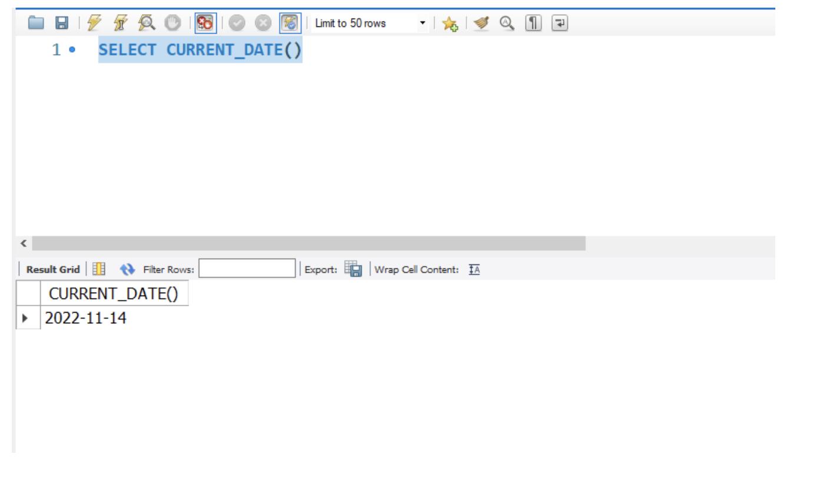This screenshot has width=813, height=504.
Task: Toggle word wrapping in the editor
Action: click(557, 24)
